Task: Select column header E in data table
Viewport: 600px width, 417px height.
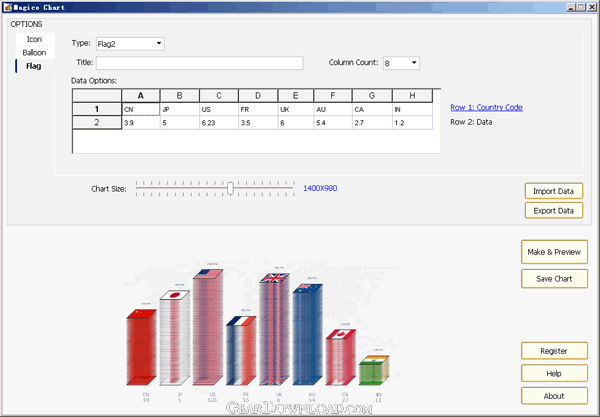Action: 296,96
